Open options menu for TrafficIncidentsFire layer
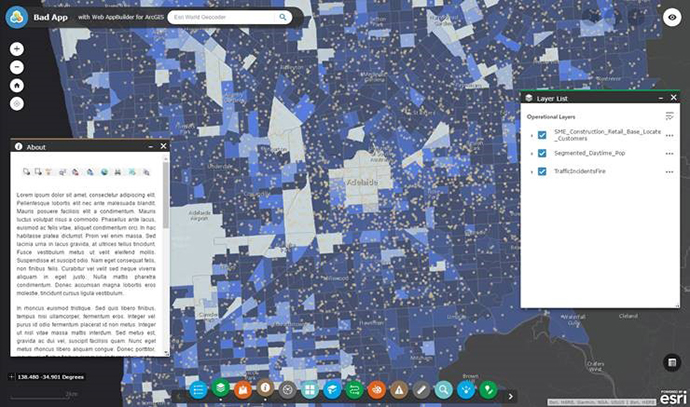 click(x=669, y=172)
